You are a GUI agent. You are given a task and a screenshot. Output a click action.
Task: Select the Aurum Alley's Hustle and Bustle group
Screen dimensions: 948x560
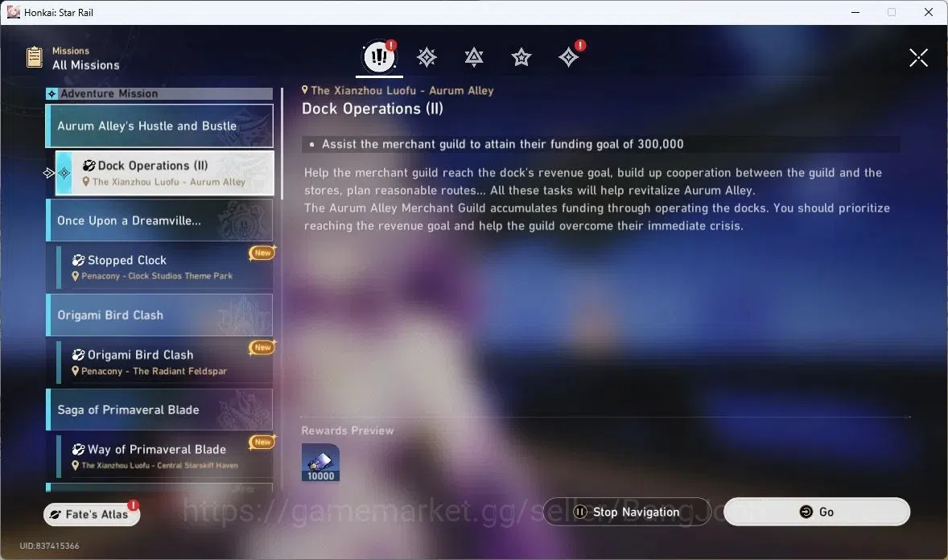(x=160, y=126)
